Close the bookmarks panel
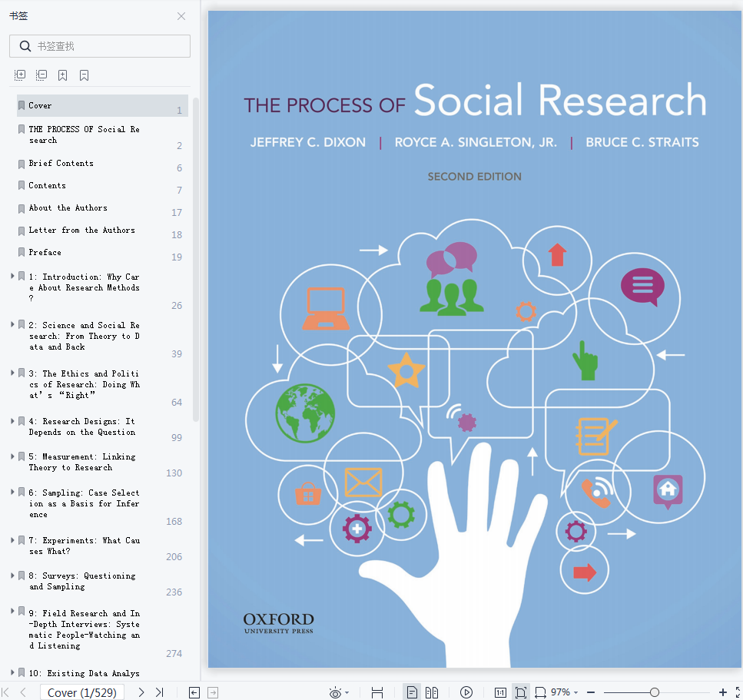The image size is (743, 700). [x=181, y=16]
